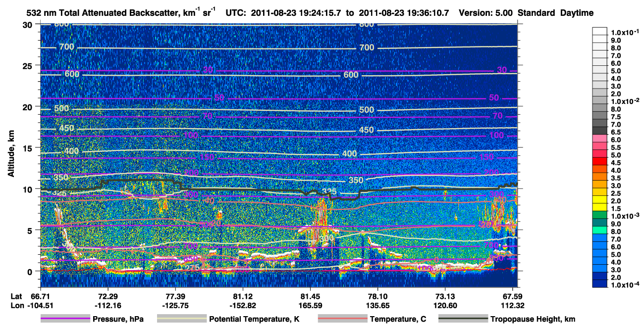Click the salmon Temperature legend line sample

pyautogui.click(x=342, y=319)
